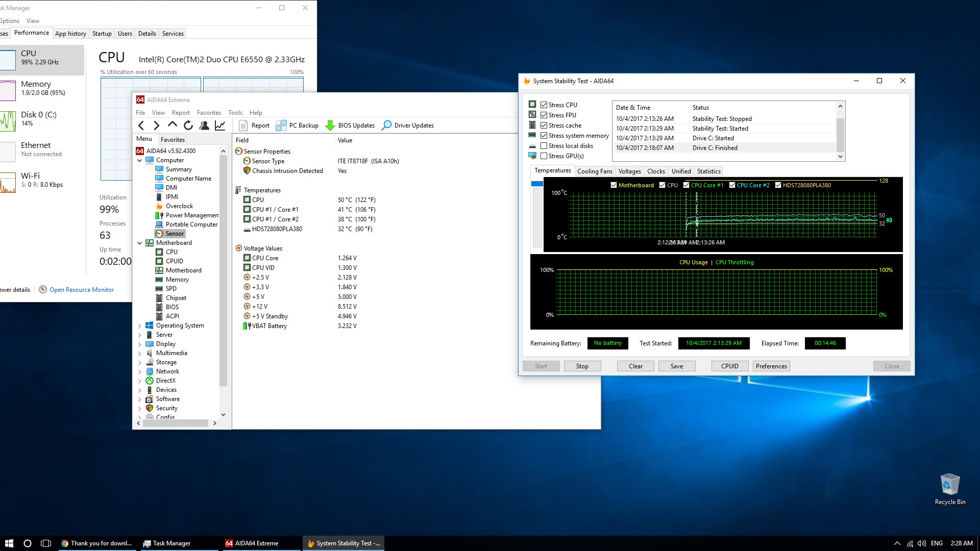The image size is (980, 551).
Task: Collapse the Computer tree node
Action: pos(140,160)
